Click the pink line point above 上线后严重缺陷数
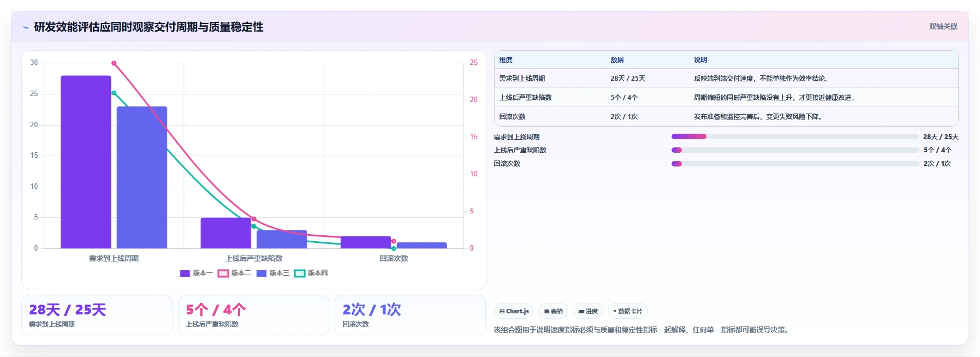 [253, 219]
